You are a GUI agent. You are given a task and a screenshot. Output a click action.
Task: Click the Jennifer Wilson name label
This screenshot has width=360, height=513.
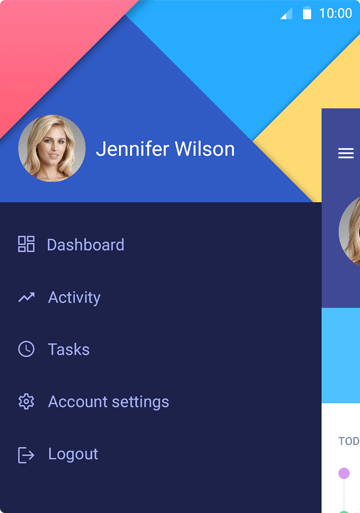click(165, 149)
